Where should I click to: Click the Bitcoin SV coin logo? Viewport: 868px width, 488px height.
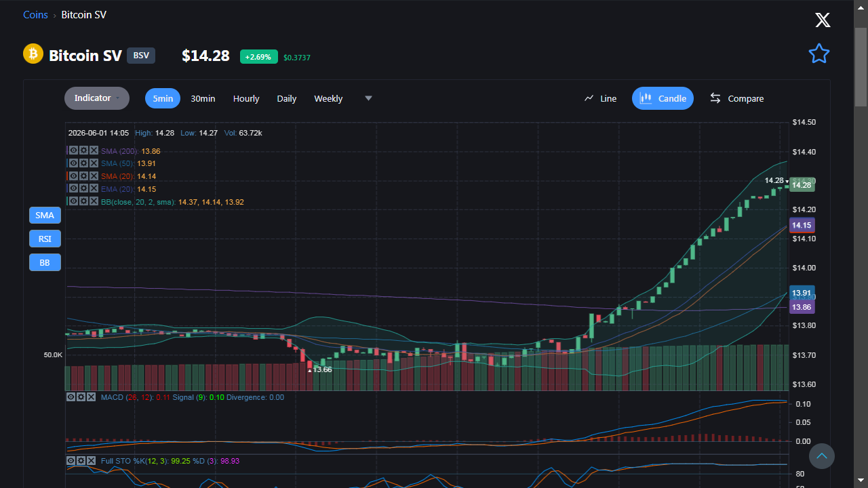[x=33, y=54]
